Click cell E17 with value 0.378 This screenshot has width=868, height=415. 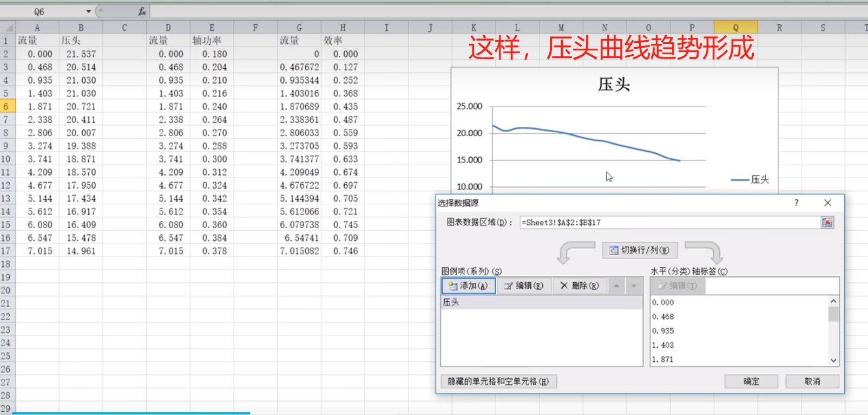(x=212, y=251)
